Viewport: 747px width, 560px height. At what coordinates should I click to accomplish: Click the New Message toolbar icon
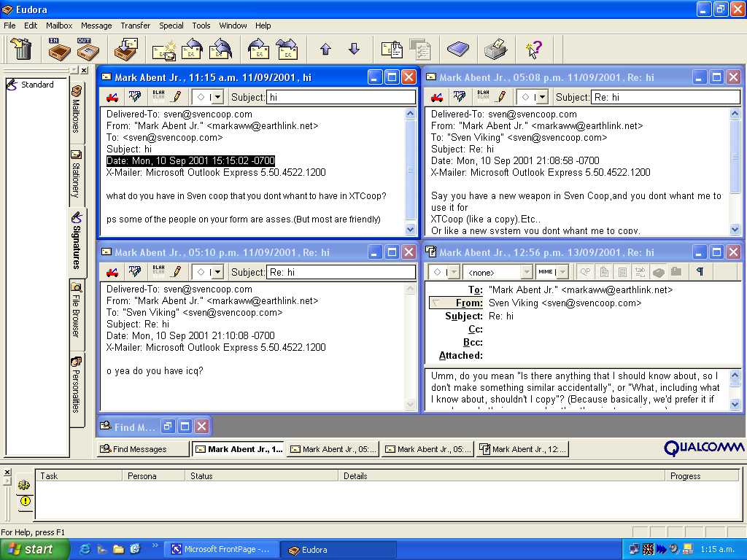(x=164, y=50)
